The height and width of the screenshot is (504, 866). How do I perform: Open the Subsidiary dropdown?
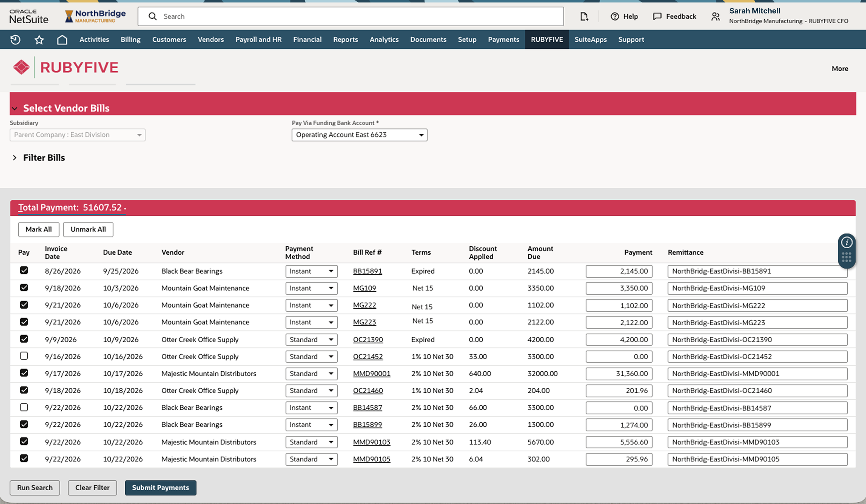(78, 135)
